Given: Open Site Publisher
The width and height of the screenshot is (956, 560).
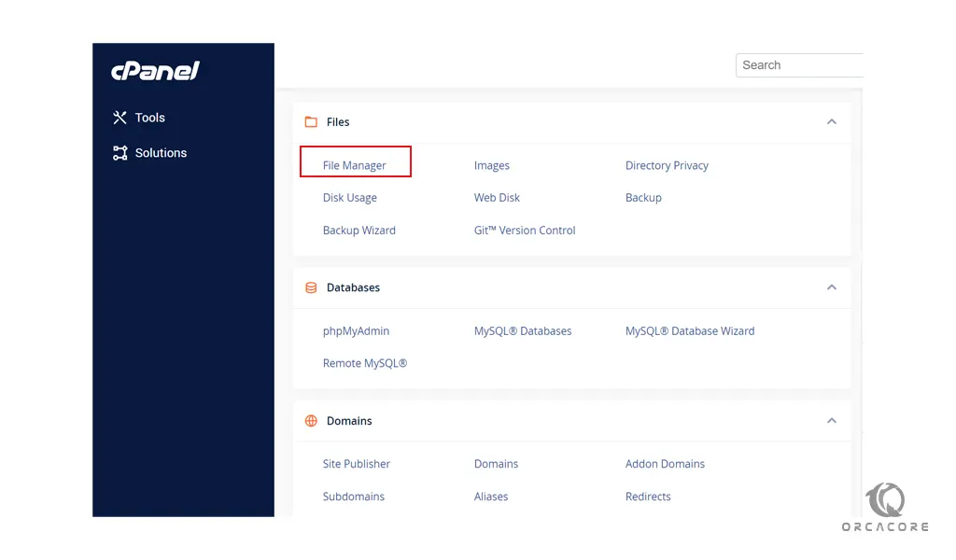Looking at the screenshot, I should (x=357, y=464).
